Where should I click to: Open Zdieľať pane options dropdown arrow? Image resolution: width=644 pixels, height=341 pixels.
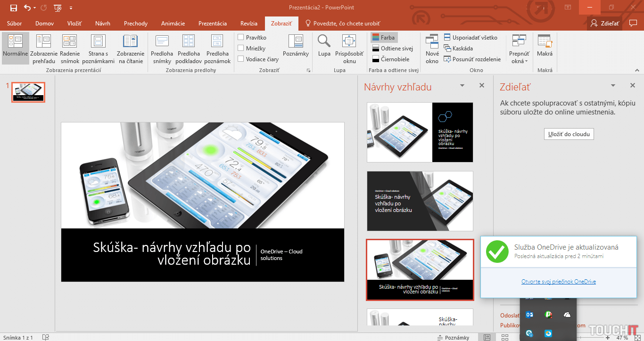tap(613, 86)
